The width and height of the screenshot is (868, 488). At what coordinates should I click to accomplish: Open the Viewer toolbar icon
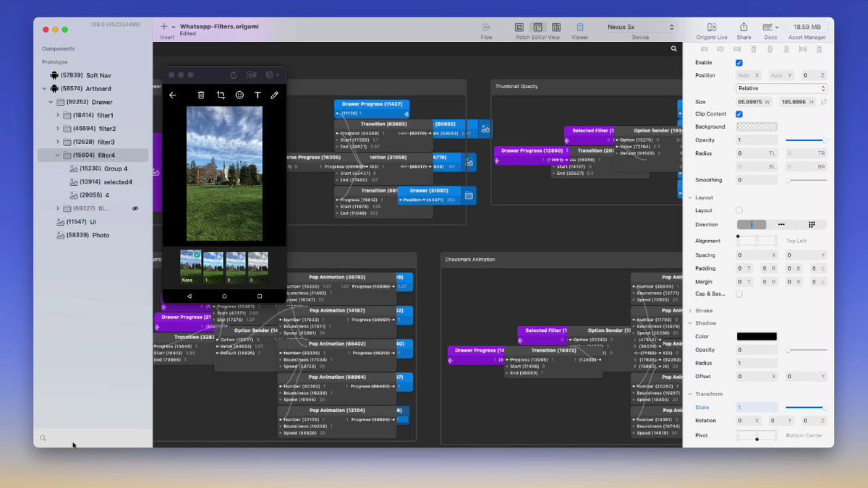click(580, 27)
